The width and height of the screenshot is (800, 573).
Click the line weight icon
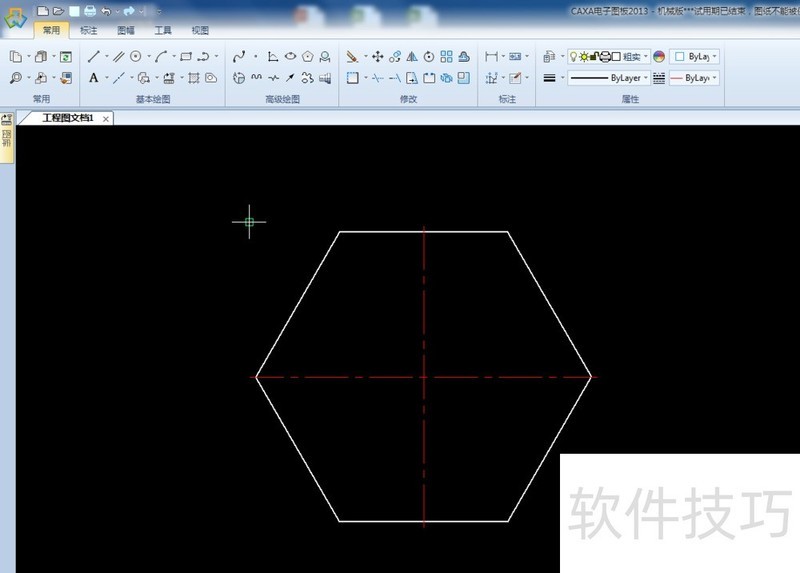[x=549, y=78]
